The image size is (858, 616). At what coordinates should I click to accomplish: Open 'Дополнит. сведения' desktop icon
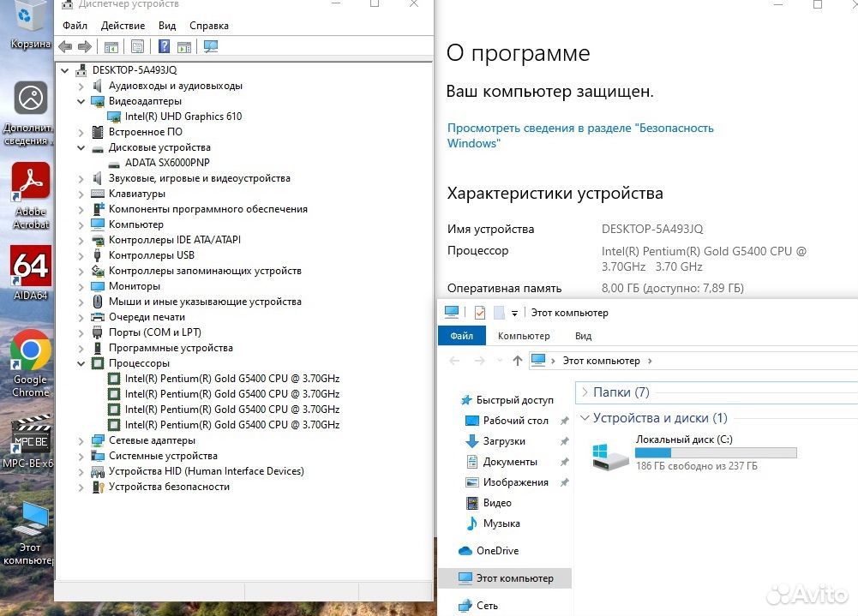tap(28, 114)
